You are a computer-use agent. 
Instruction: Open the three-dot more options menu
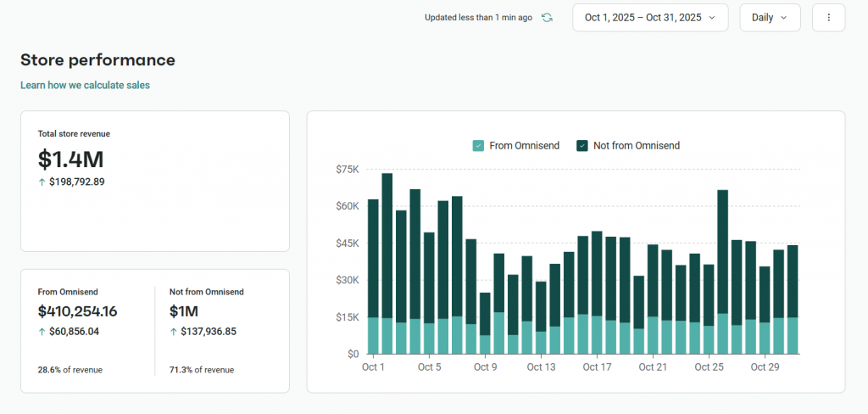(828, 17)
